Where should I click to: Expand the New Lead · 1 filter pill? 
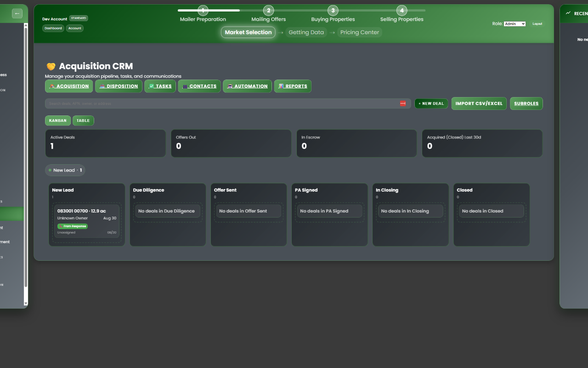click(x=65, y=170)
